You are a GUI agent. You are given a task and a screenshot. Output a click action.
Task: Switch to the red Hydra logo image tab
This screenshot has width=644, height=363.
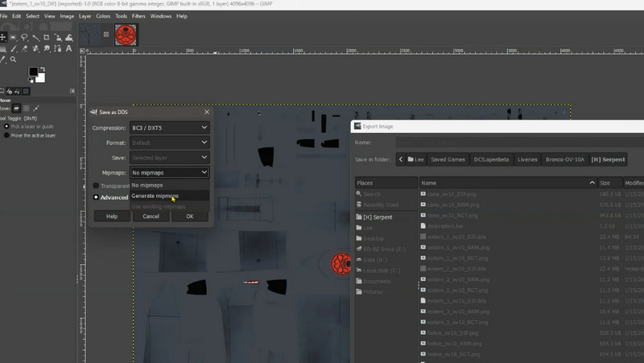tap(126, 35)
